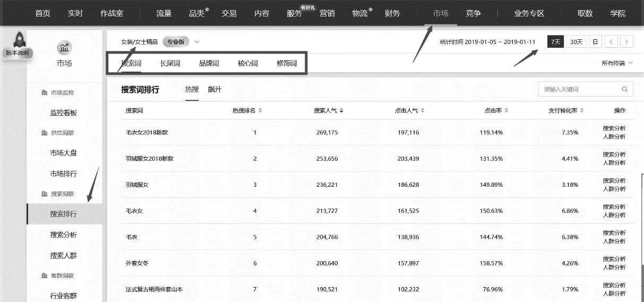Sort by 支付转化率 column sort icon
The height and width of the screenshot is (302, 644).
click(582, 110)
